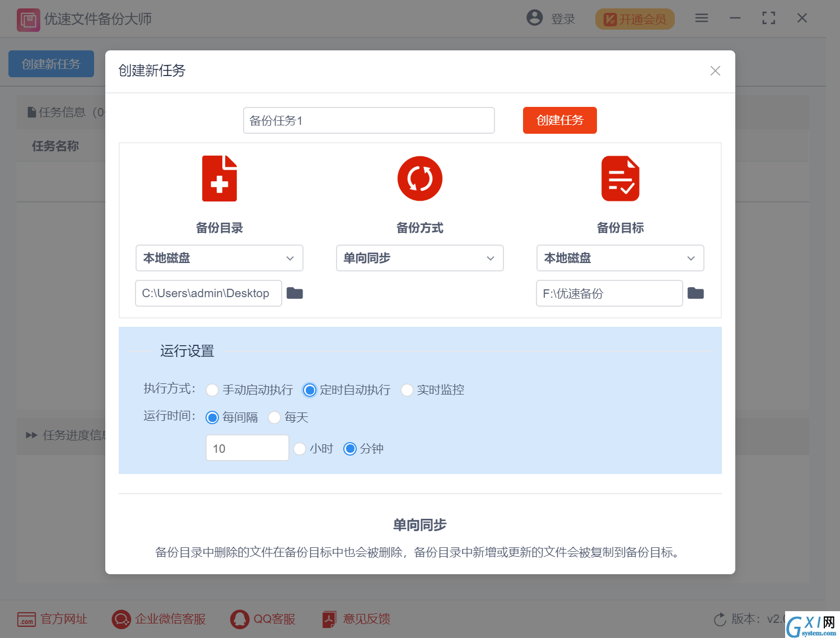Click the 任务信息 file icon in main window
Screen dimensions: 840x638
32,112
